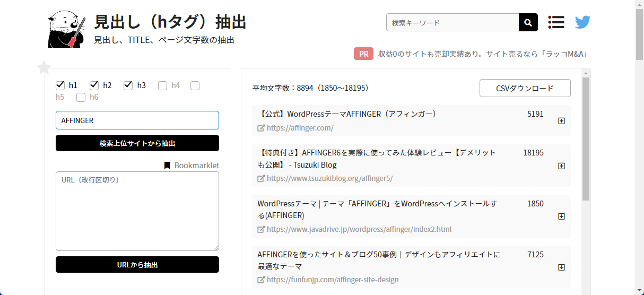Enable the h4 checkbox

click(x=162, y=85)
